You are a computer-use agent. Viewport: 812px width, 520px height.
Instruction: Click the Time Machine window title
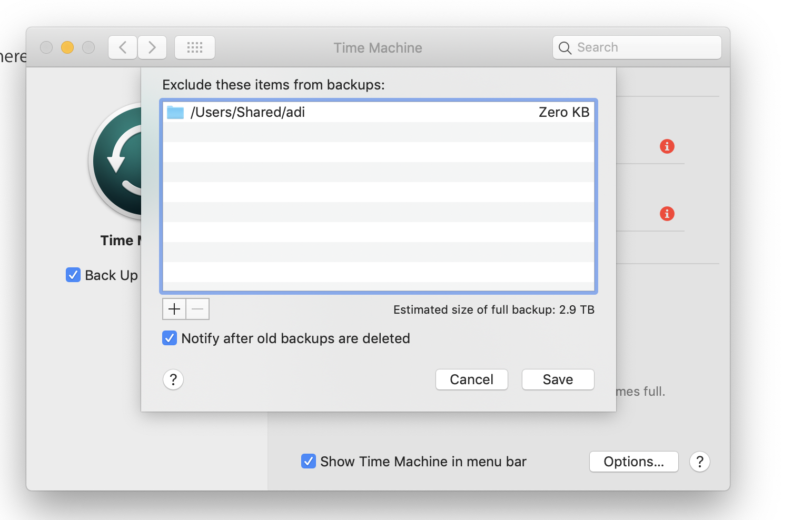(378, 48)
